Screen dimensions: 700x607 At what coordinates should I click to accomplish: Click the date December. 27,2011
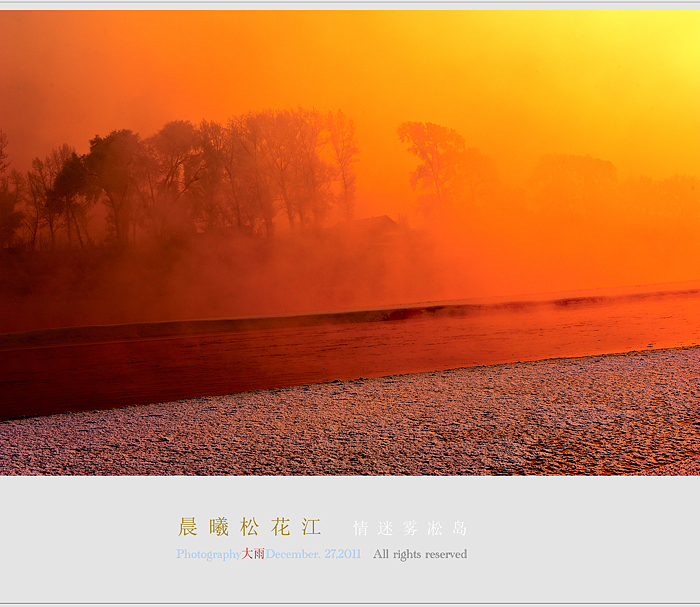[x=313, y=554]
